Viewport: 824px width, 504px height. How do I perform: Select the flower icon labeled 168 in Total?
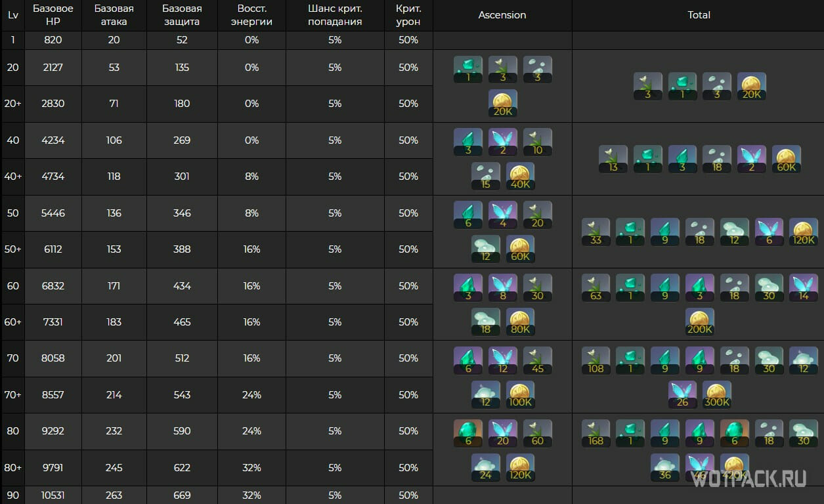pos(596,433)
